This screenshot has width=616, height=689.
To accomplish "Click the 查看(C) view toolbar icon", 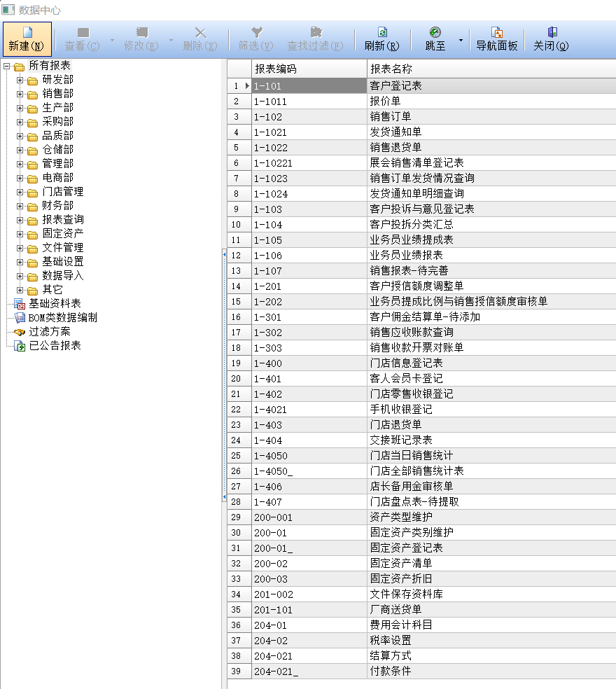I will click(x=83, y=32).
